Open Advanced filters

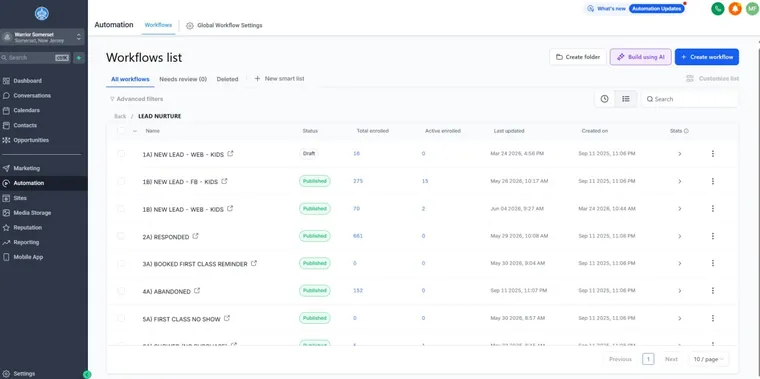(136, 99)
